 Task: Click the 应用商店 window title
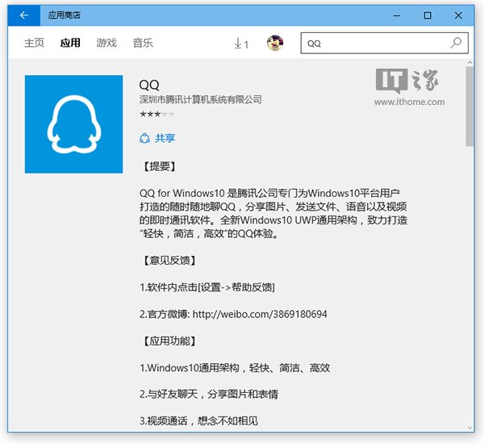[x=65, y=15]
